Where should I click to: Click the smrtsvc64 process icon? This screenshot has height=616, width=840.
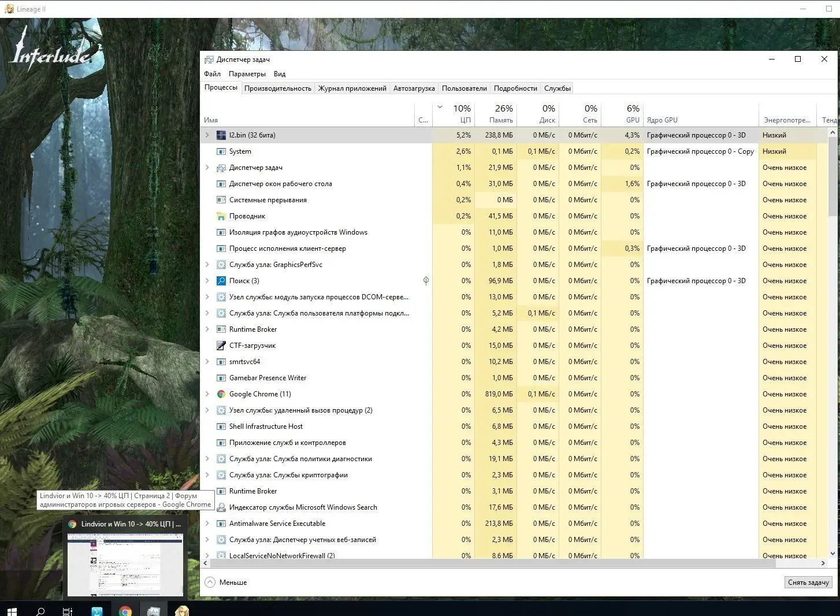221,362
